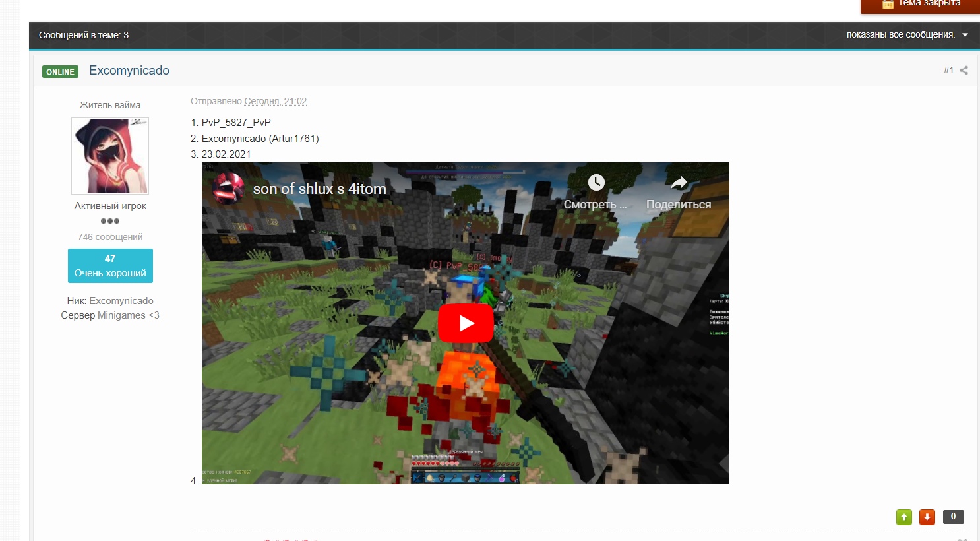
Task: Click '746 сообщений' post count
Action: 110,237
